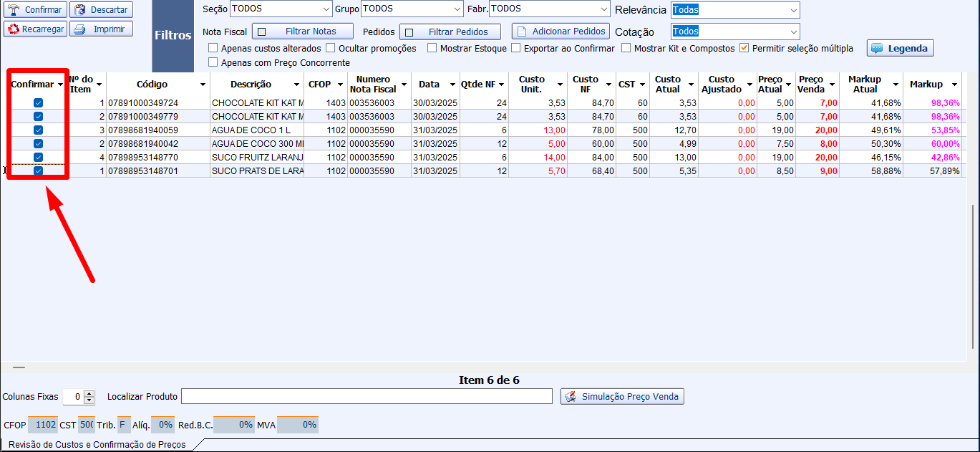Click the Localizar Produto search field
The image size is (980, 452).
367,396
